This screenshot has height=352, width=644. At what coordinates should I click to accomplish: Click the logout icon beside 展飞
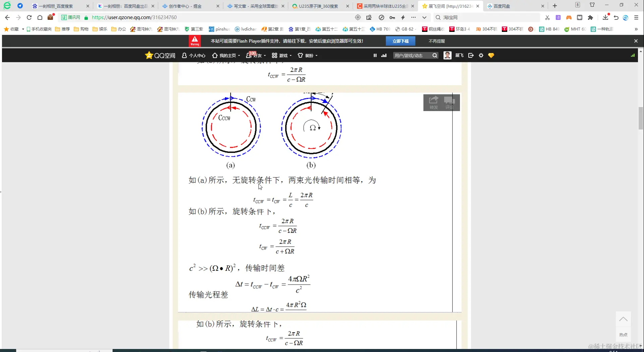coord(471,55)
